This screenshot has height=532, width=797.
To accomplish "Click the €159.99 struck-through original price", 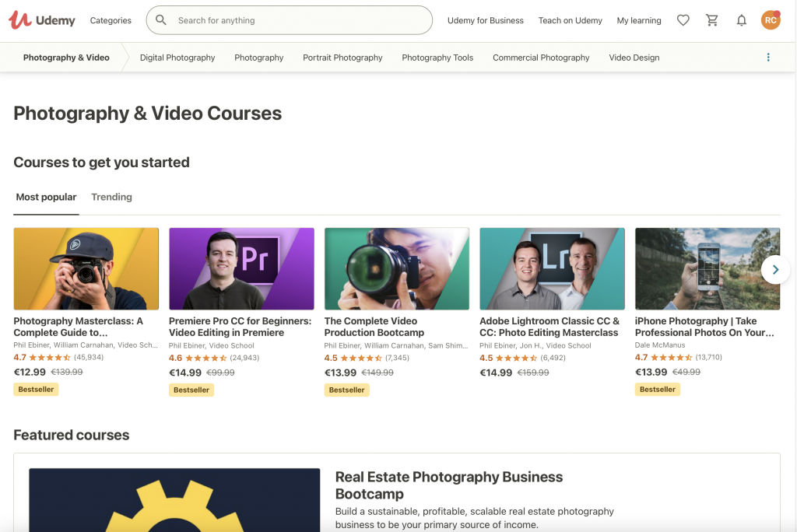I will (533, 373).
